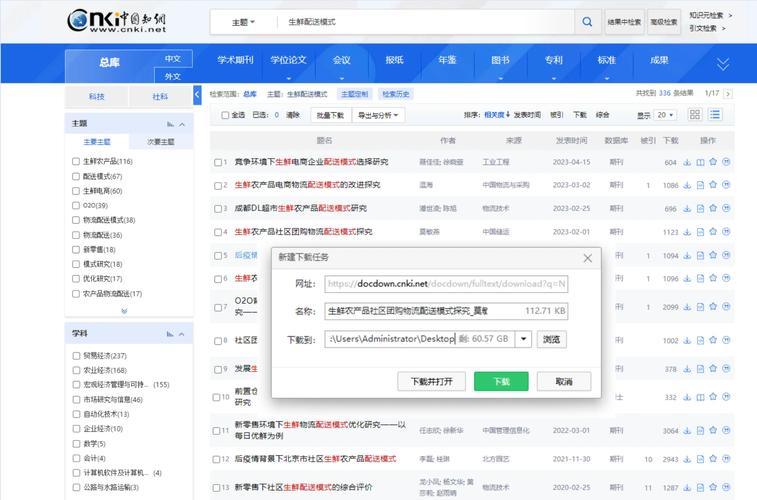Click cite icon for row 13
This screenshot has width=757, height=500.
coord(726,487)
